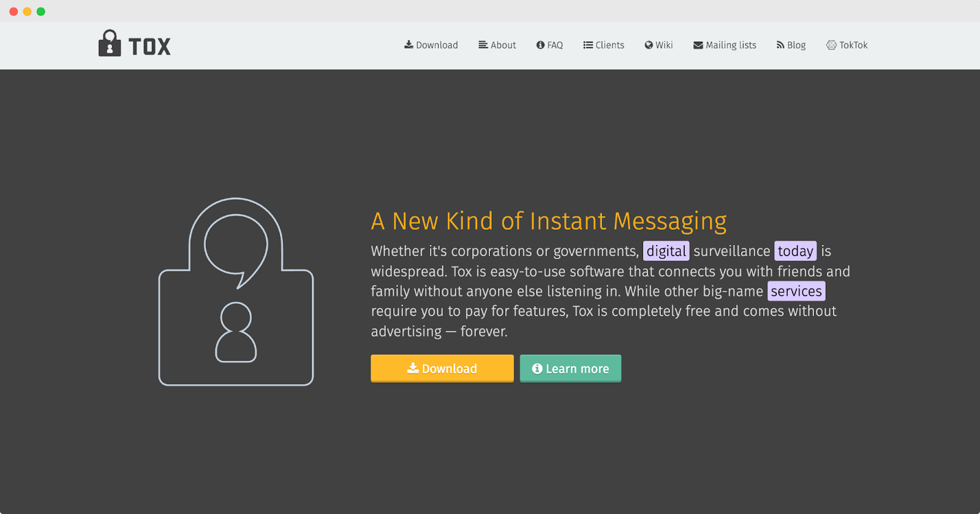Image resolution: width=980 pixels, height=514 pixels.
Task: Click the Blog RSS feed icon
Action: coord(780,45)
